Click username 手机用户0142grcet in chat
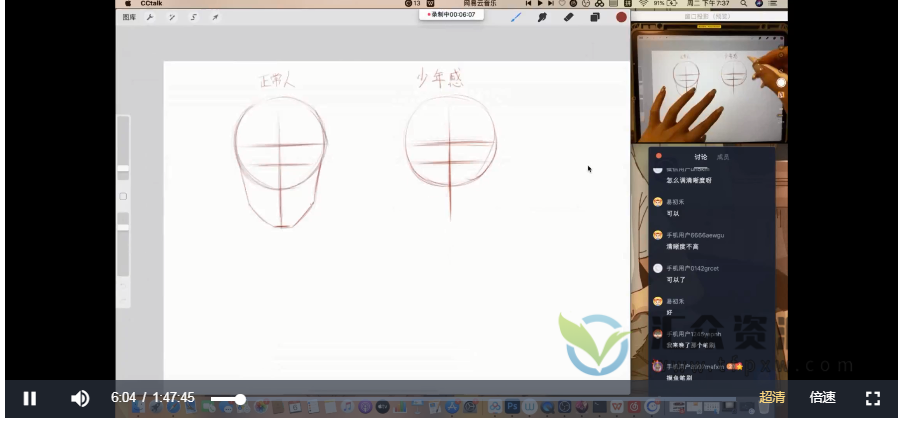 [x=692, y=268]
